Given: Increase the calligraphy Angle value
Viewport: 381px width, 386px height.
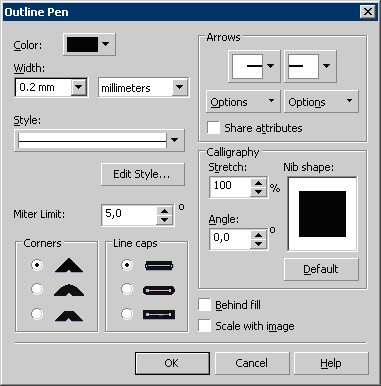Looking at the screenshot, I should [258, 235].
